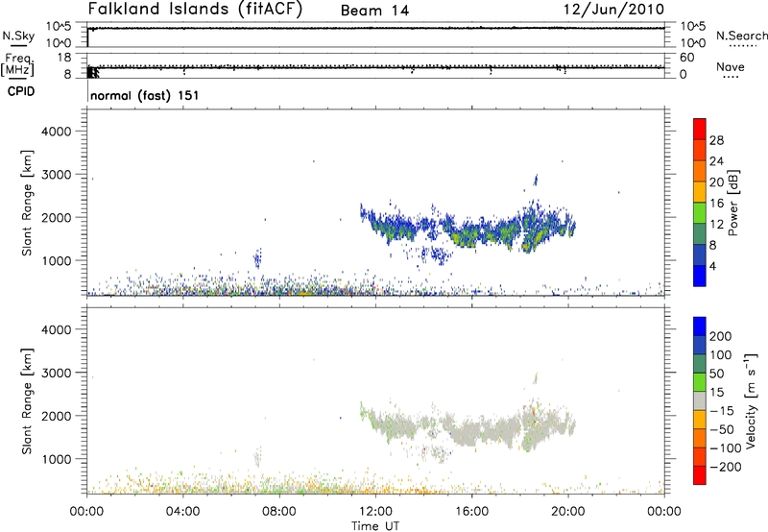Click the gray velocity scatter patch near 07:00 and 1000 km
Screen dimensions: 768x532
257,456
